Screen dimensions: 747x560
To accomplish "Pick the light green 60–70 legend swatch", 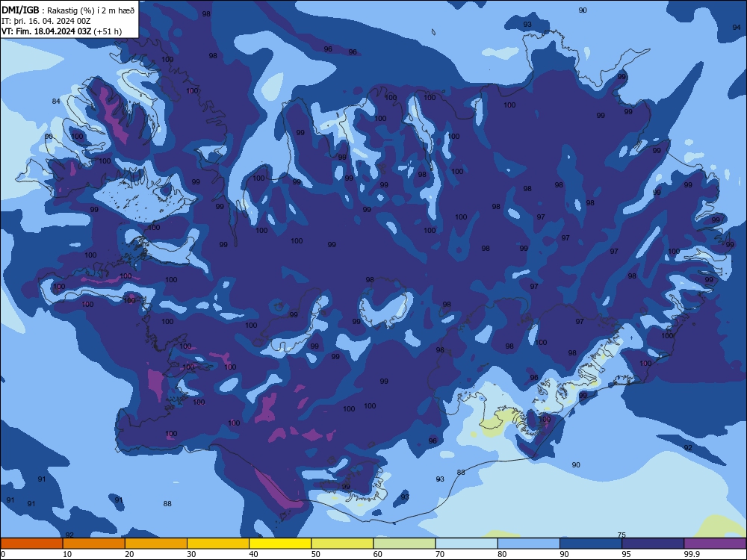I will [x=404, y=544].
